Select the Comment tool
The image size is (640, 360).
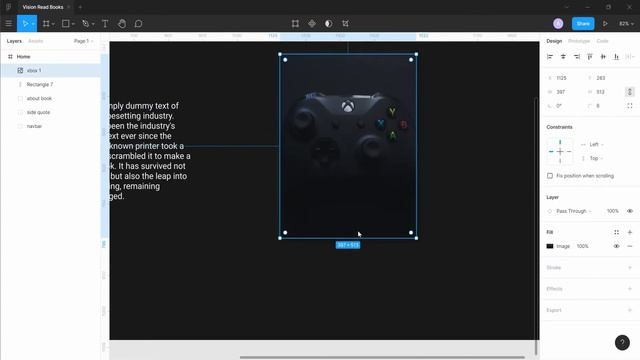coord(138,24)
